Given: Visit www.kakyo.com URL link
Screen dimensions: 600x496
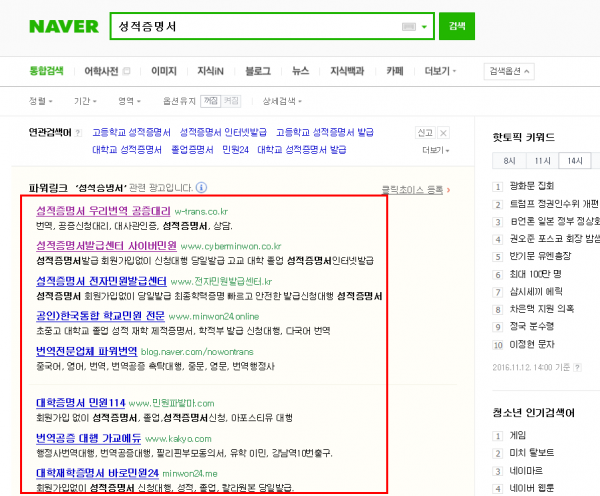Looking at the screenshot, I should click(x=178, y=439).
